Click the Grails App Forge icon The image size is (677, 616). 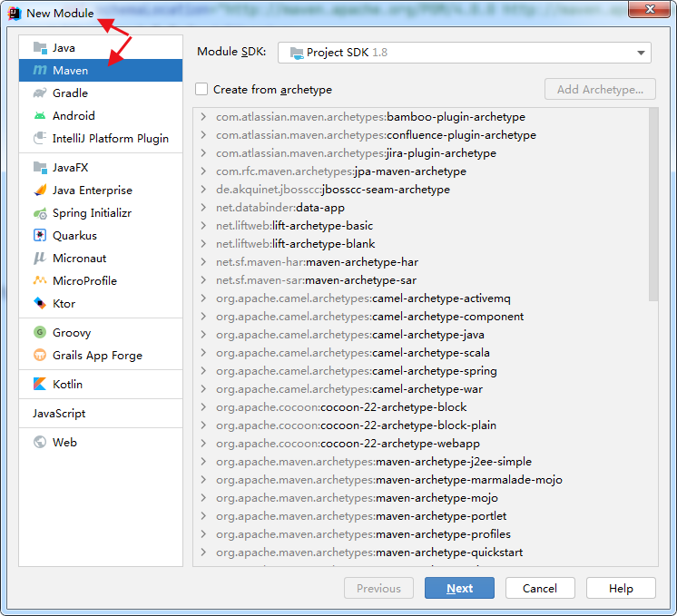40,355
